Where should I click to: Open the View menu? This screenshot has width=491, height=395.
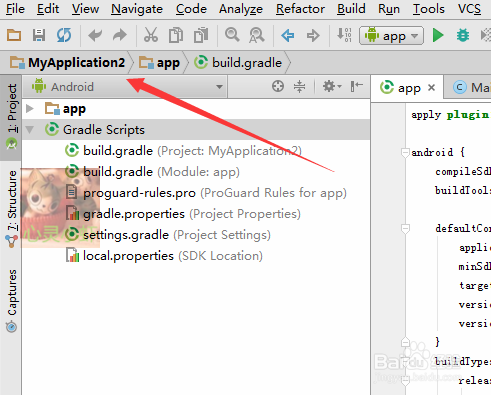click(85, 9)
